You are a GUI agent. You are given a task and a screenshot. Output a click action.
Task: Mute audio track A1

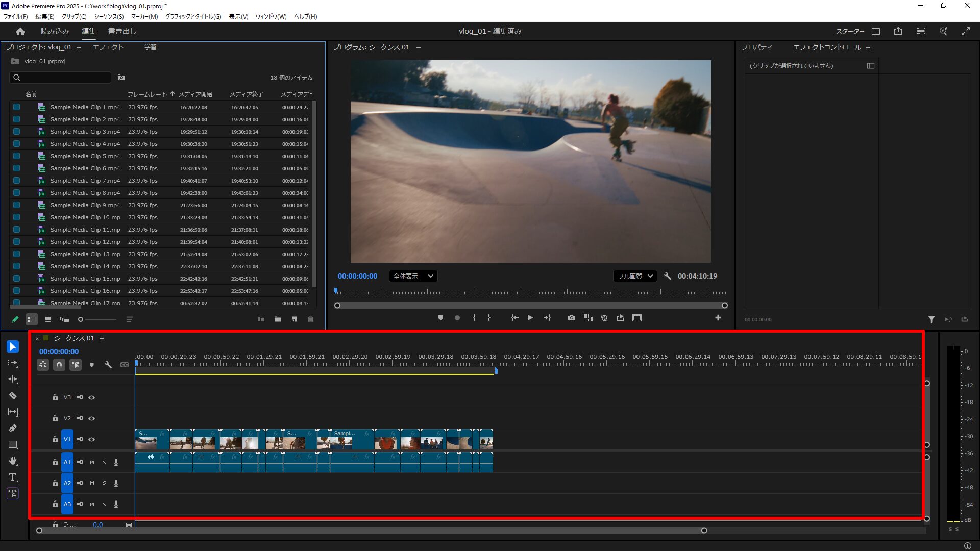pyautogui.click(x=92, y=462)
